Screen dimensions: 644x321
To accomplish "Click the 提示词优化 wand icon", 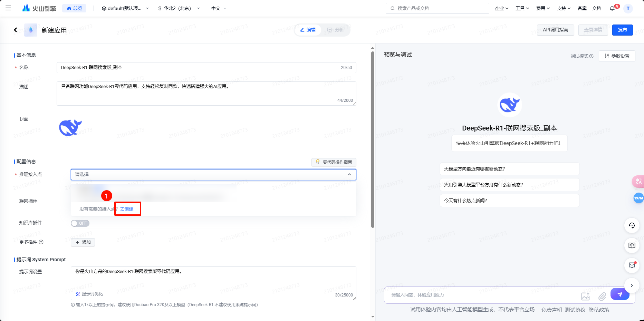I will point(78,294).
